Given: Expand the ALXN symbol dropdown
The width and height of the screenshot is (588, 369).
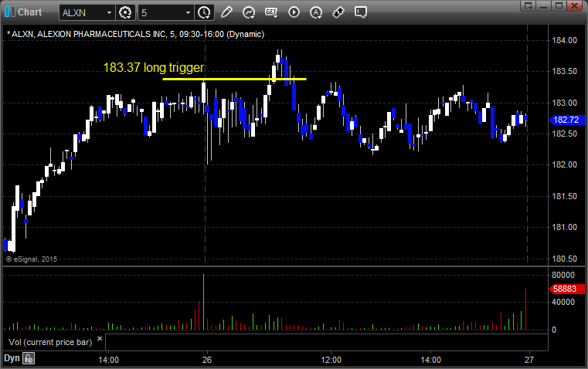Looking at the screenshot, I should pos(106,13).
